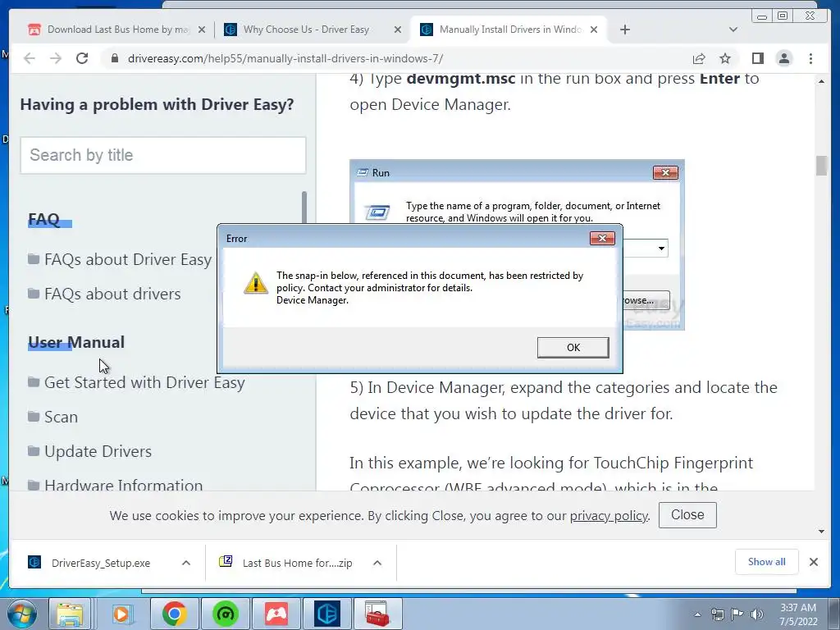Dismiss the downloads bar with X

tap(813, 562)
